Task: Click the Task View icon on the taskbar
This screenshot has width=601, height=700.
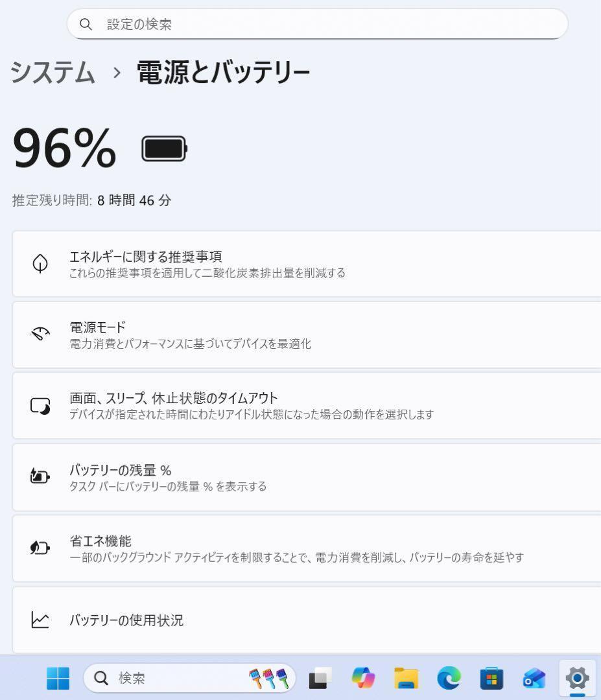Action: tap(320, 678)
